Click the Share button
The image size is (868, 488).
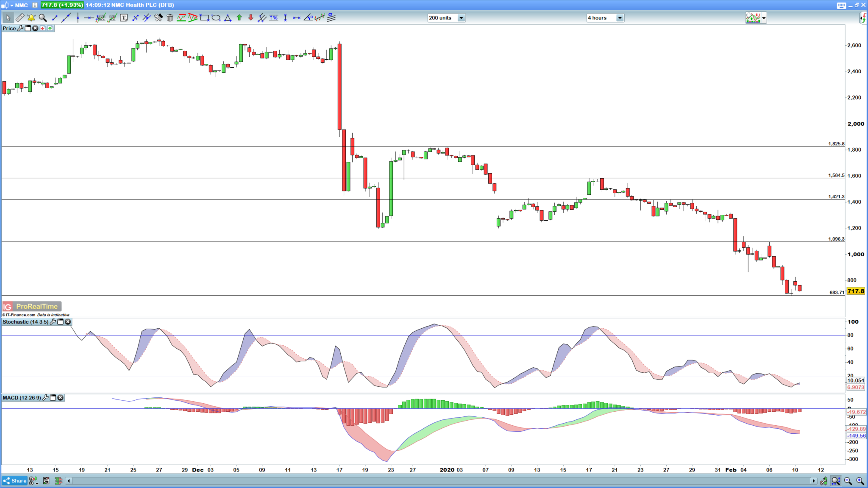(x=15, y=481)
